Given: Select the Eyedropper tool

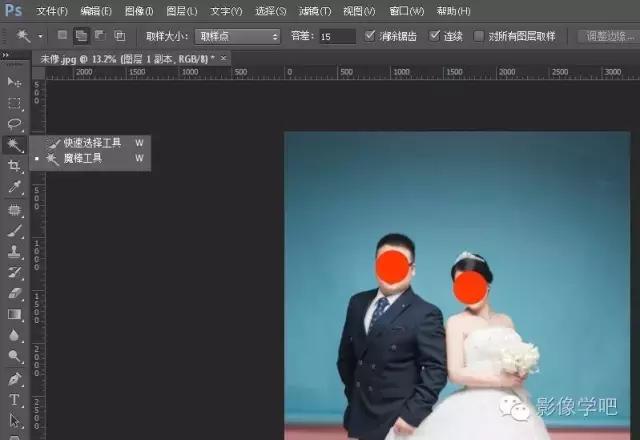Looking at the screenshot, I should point(14,187).
